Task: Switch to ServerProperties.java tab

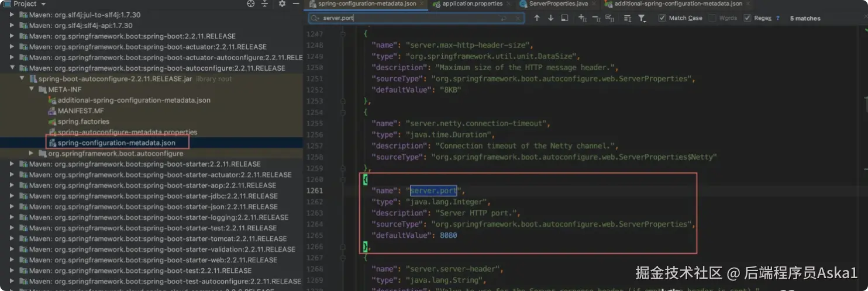Action: 558,4
